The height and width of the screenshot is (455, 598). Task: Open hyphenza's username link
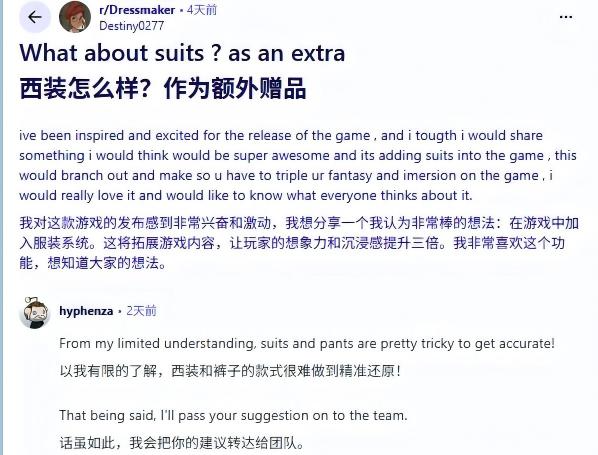(86, 311)
